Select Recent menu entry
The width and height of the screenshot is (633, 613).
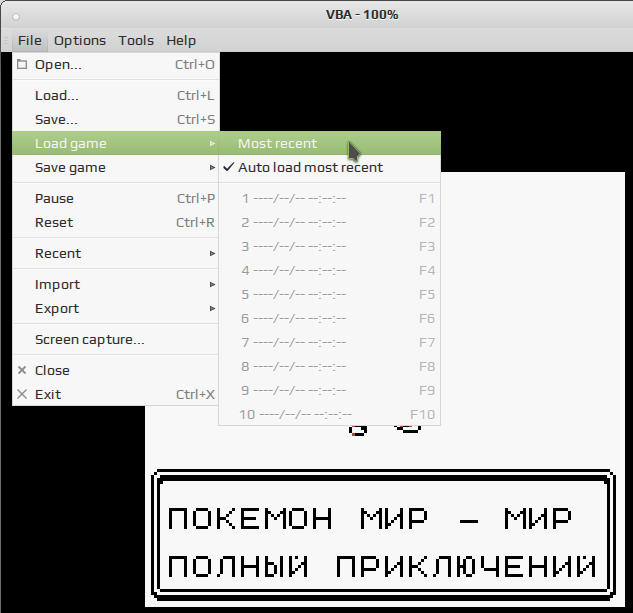click(x=116, y=253)
